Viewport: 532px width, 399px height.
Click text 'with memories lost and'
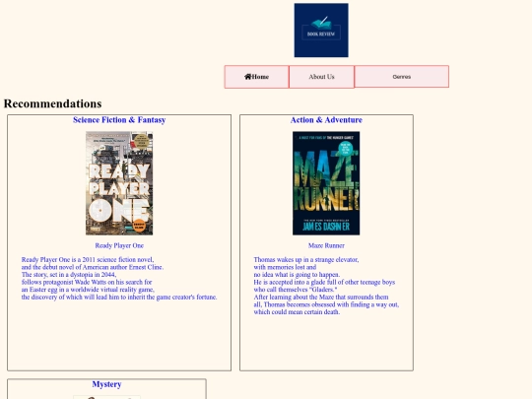[285, 267]
